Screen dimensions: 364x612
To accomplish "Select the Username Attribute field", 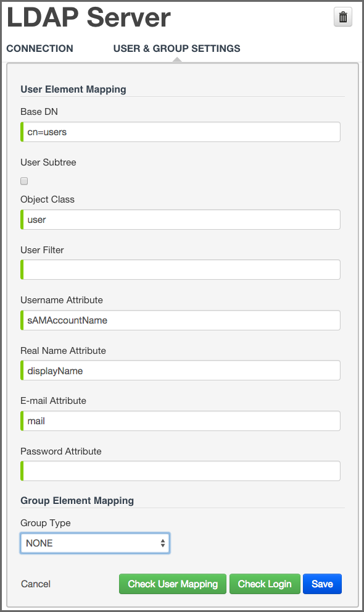I will (181, 320).
